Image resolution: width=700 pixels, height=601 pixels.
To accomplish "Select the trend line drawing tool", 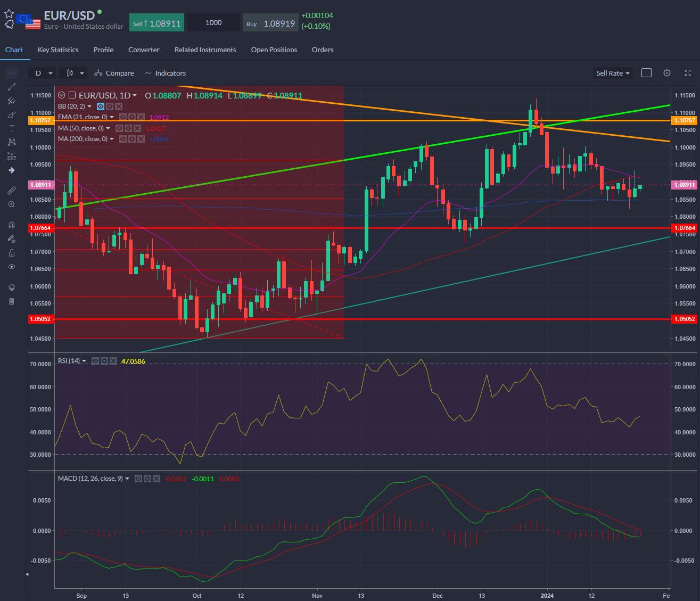I will tap(12, 87).
